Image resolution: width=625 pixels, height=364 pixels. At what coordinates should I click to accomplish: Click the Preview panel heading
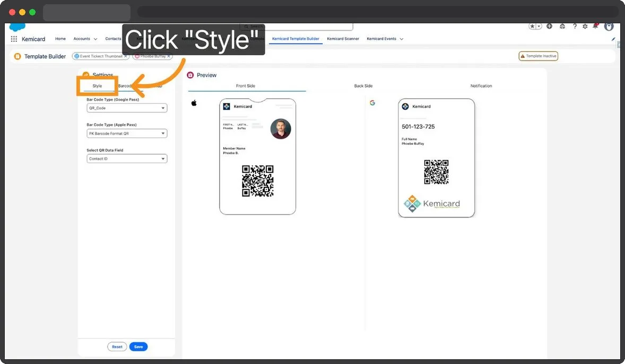click(x=206, y=75)
